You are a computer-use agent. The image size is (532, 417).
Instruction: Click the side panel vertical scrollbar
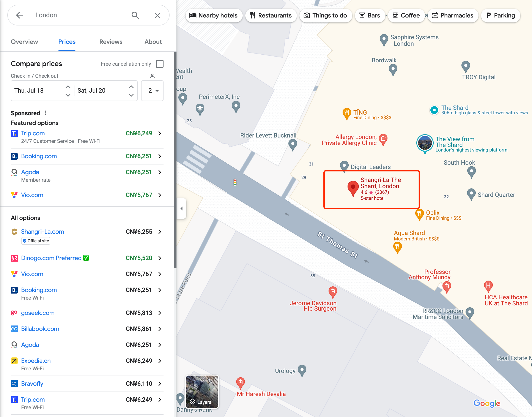click(175, 160)
